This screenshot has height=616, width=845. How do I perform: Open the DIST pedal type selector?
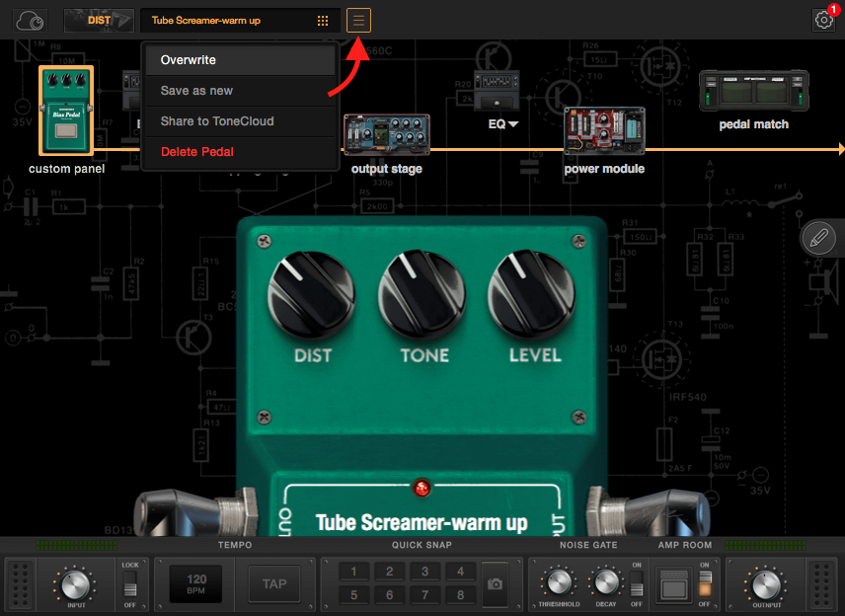pos(99,20)
